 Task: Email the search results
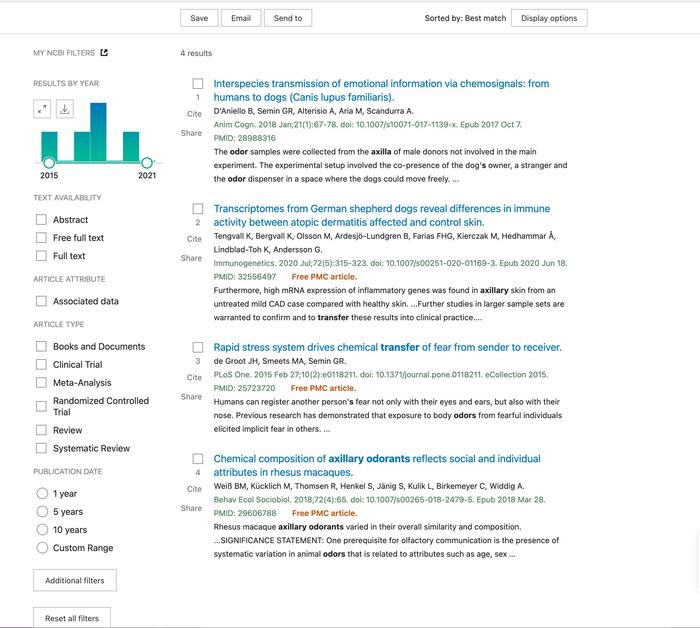point(241,18)
